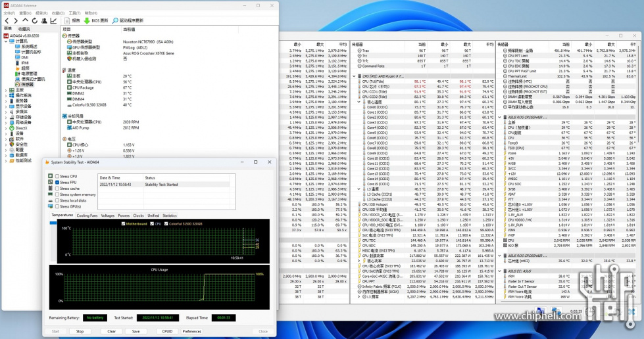Open the 文件(F) menu
Screen dimensions: 644x339
click(9, 13)
